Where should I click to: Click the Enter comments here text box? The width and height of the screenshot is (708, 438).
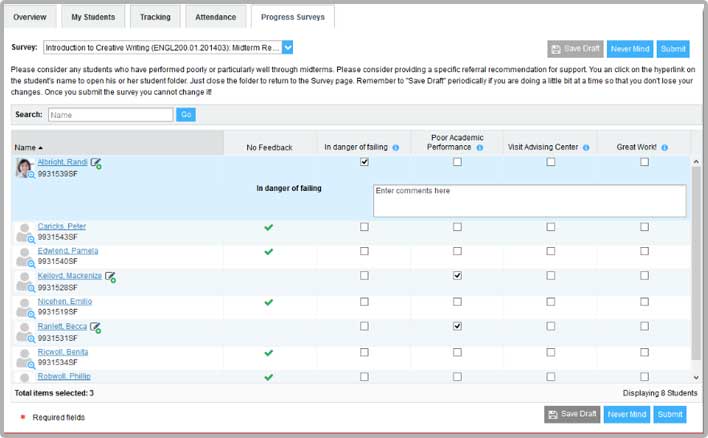(x=529, y=200)
